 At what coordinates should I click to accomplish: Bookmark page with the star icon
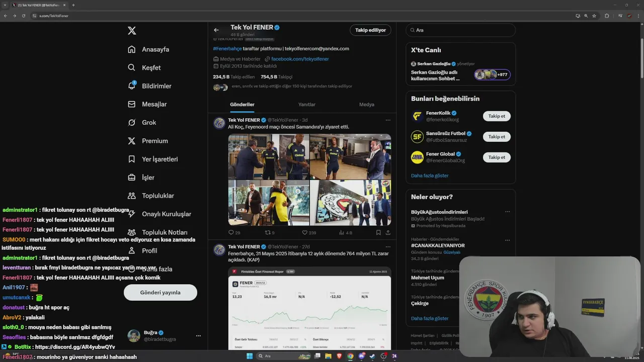click(594, 16)
